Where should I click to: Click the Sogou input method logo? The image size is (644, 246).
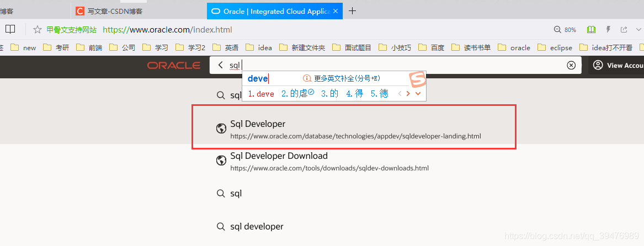click(417, 79)
